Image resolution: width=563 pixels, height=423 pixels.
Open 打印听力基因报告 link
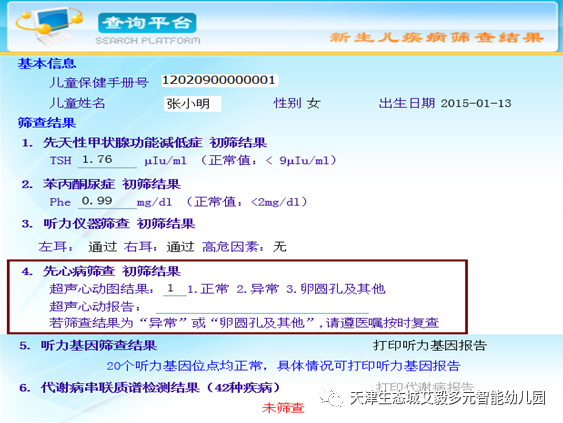[430, 345]
